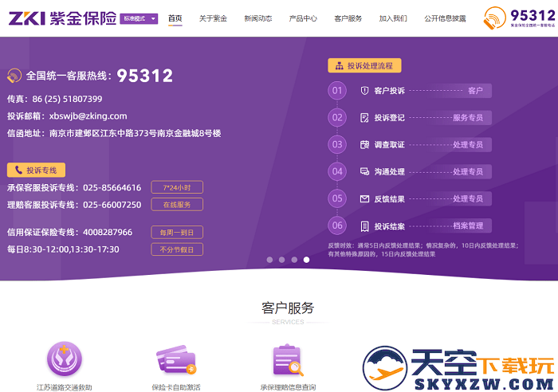Click the 不分节假日 tag

click(x=177, y=249)
